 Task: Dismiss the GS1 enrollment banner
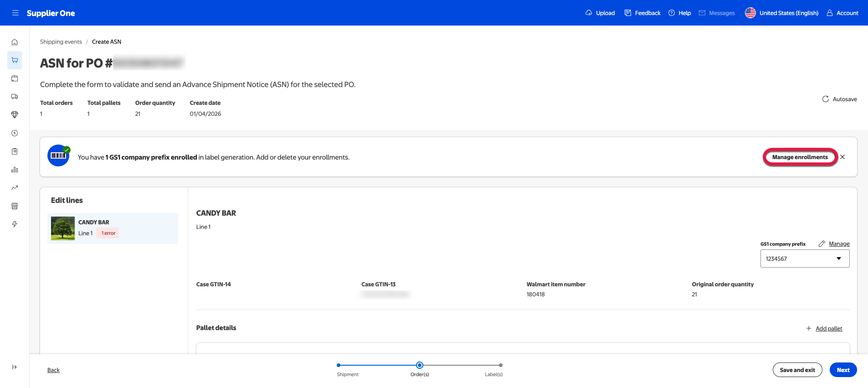[x=842, y=157]
